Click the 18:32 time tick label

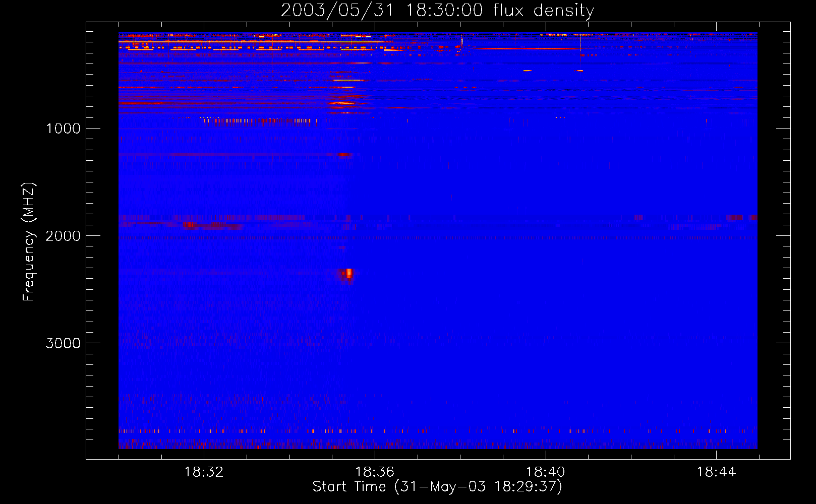click(x=204, y=472)
